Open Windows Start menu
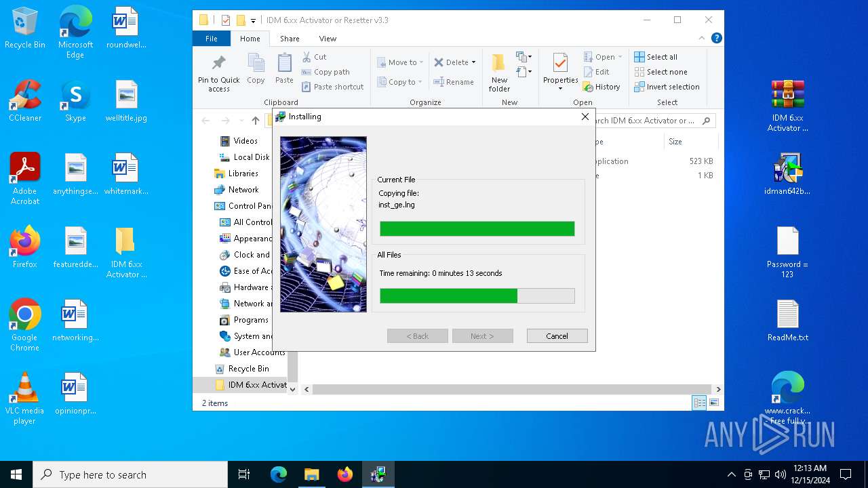868x488 pixels. pyautogui.click(x=16, y=474)
